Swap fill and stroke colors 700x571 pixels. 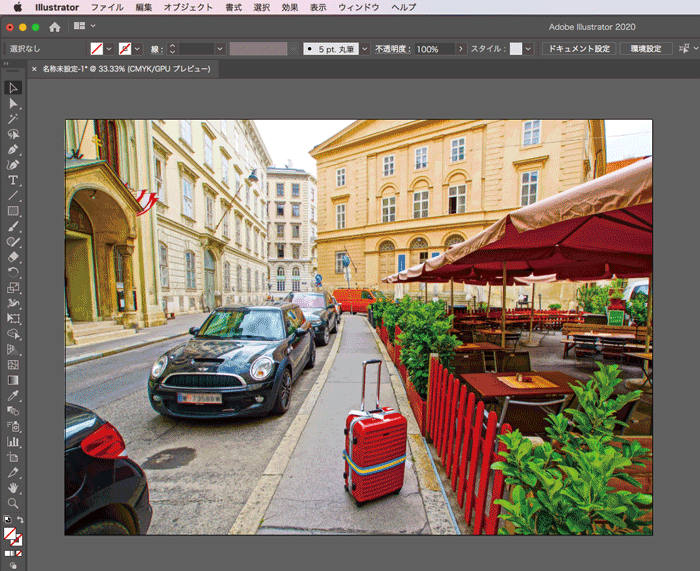(x=21, y=520)
